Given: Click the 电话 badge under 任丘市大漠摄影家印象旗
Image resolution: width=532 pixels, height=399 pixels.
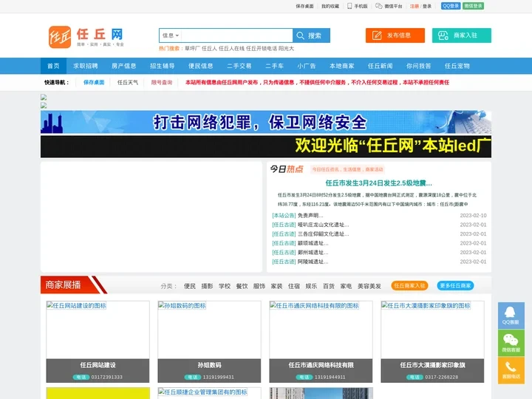Looking at the screenshot, I should pos(415,377).
